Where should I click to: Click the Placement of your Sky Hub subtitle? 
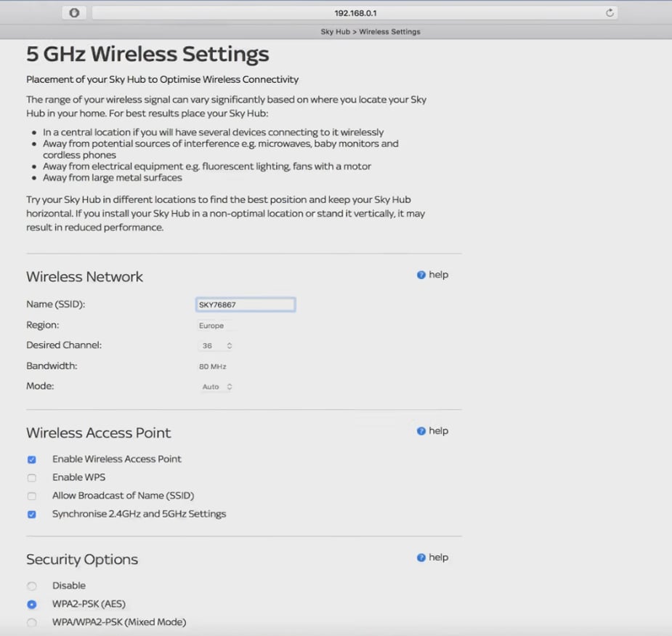163,79
